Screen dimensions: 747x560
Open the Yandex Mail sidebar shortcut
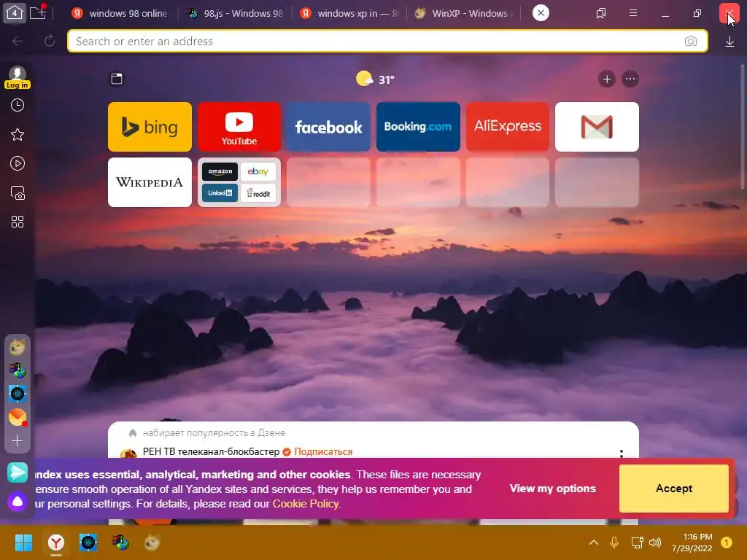pyautogui.click(x=18, y=417)
